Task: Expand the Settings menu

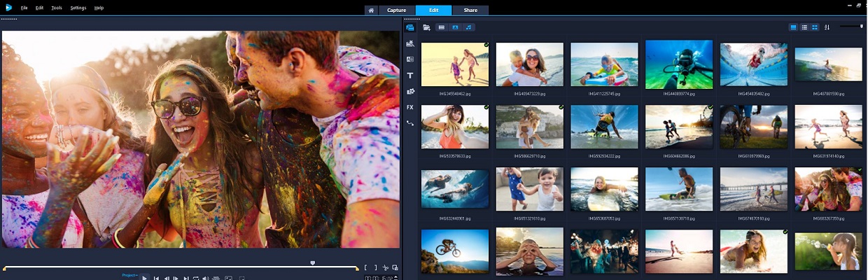Action: (x=78, y=8)
